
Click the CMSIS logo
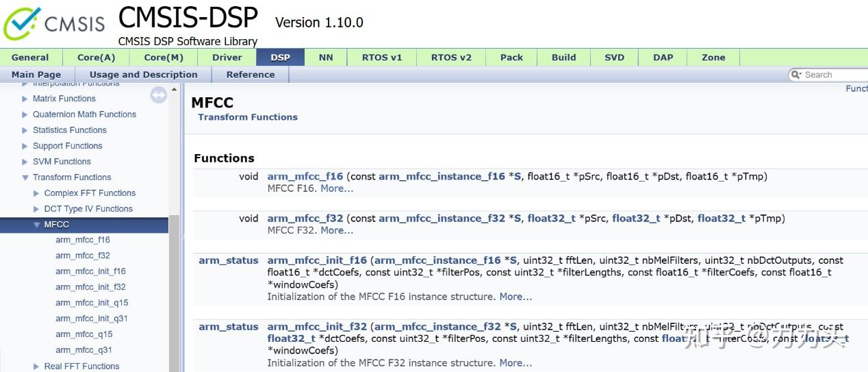(x=55, y=23)
